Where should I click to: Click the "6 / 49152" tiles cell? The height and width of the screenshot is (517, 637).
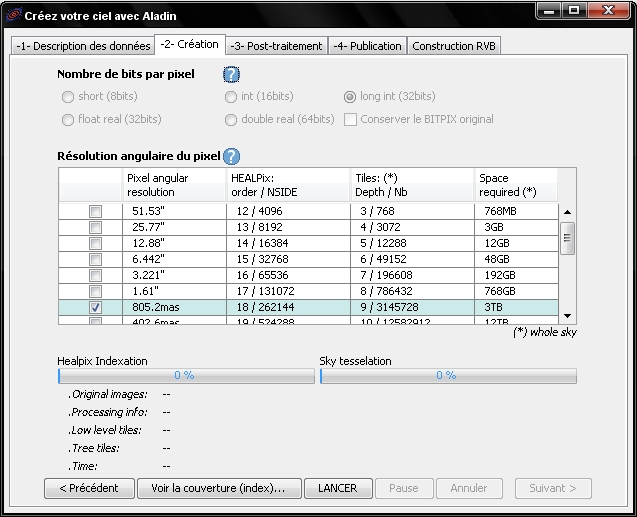(412, 259)
